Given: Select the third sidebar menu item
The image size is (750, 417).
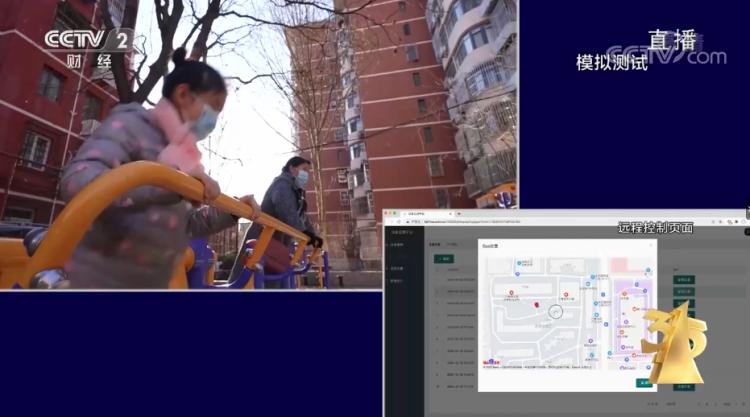Looking at the screenshot, I should point(397,281).
